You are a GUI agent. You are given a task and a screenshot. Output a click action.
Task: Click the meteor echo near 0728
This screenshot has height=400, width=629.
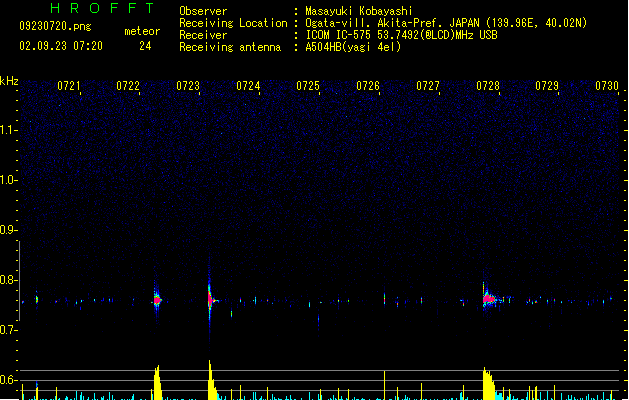(x=489, y=299)
